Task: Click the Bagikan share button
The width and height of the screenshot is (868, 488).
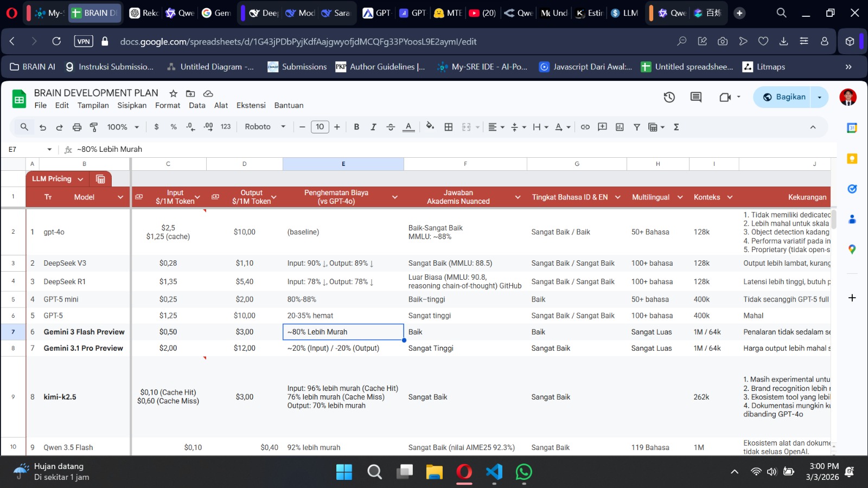Action: coord(784,97)
